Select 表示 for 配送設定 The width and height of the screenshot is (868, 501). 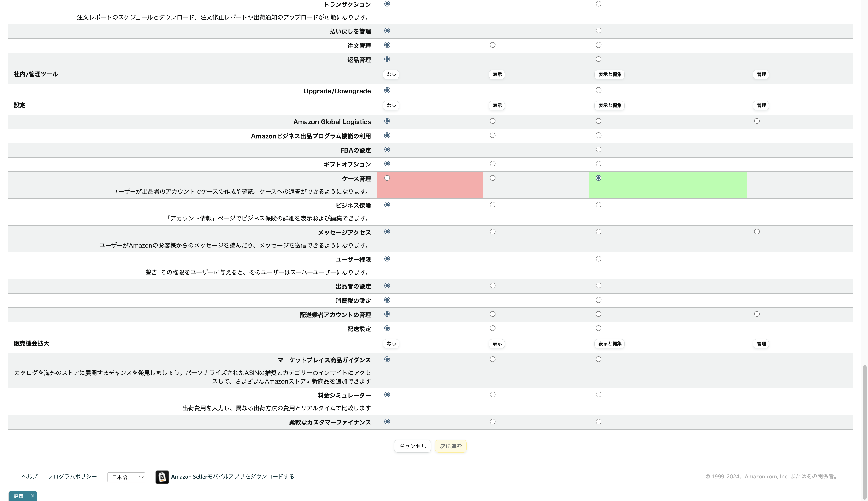pos(493,328)
